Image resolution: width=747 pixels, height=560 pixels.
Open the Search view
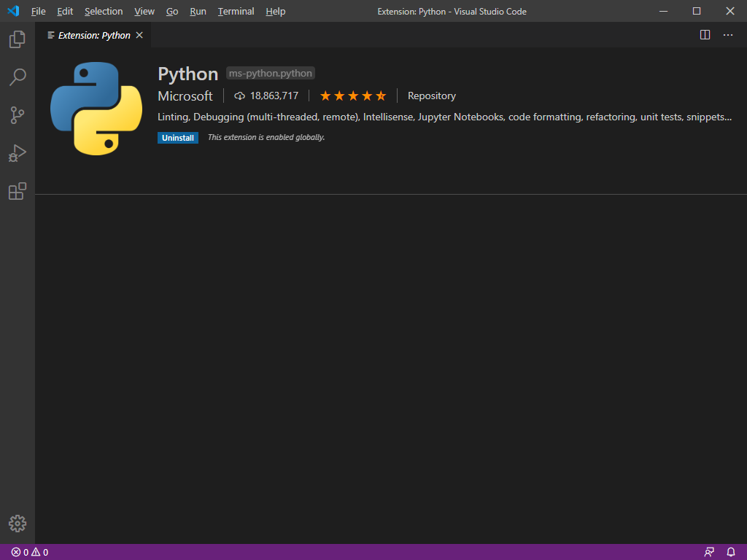[18, 77]
